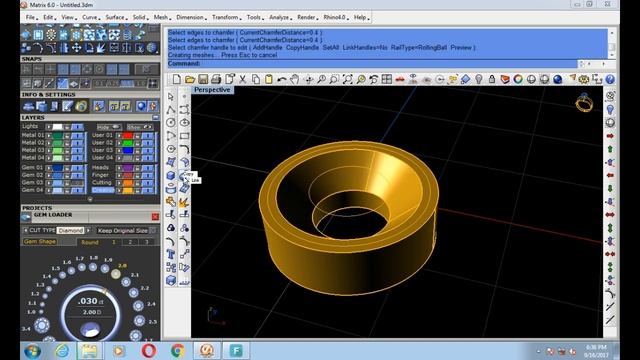Open the Rhino4.0 menu

335,18
